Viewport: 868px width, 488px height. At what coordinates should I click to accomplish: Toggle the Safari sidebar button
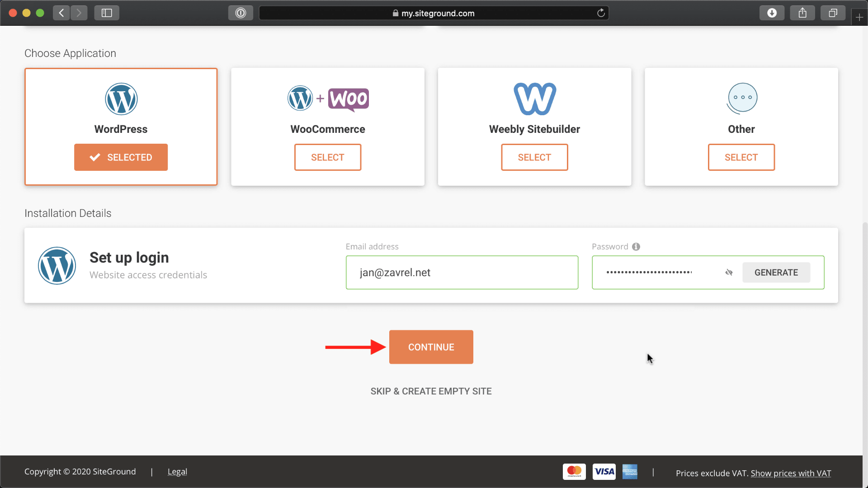pyautogui.click(x=107, y=13)
